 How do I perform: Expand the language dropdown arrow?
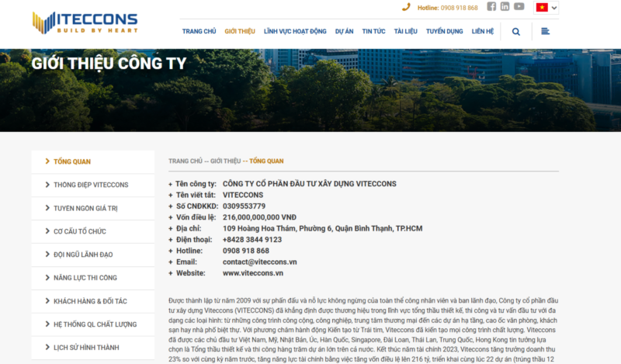[554, 8]
